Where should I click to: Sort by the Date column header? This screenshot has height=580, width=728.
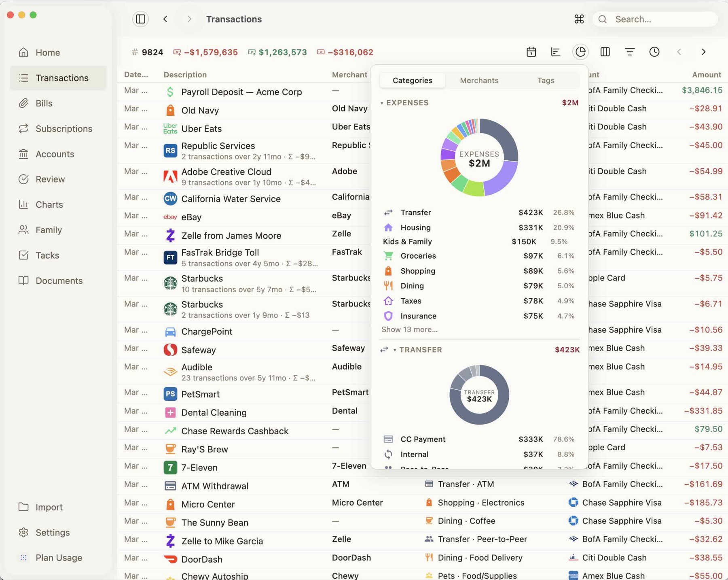point(136,74)
